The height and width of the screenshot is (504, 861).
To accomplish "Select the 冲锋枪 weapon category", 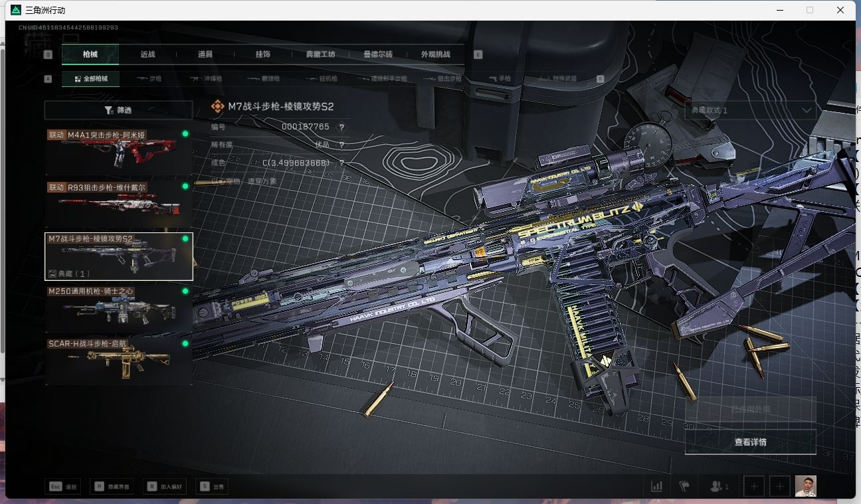I will coord(207,78).
